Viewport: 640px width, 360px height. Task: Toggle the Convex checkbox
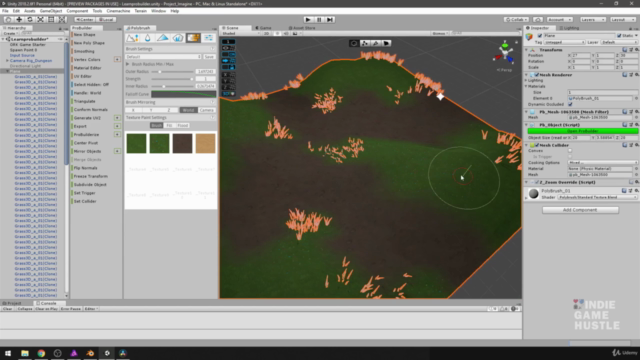point(570,151)
